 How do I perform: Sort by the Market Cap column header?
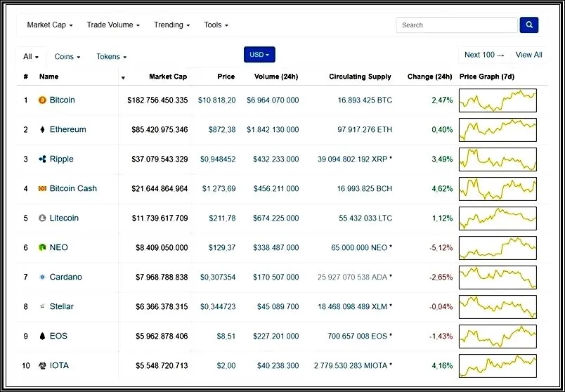tap(168, 77)
